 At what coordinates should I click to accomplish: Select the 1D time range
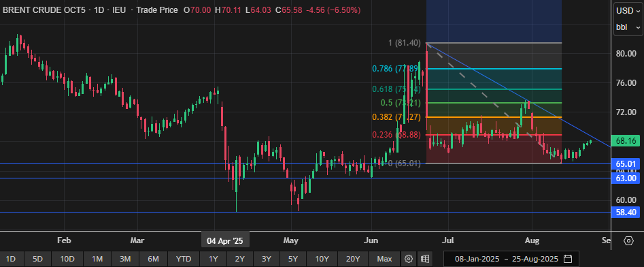[x=11, y=259]
